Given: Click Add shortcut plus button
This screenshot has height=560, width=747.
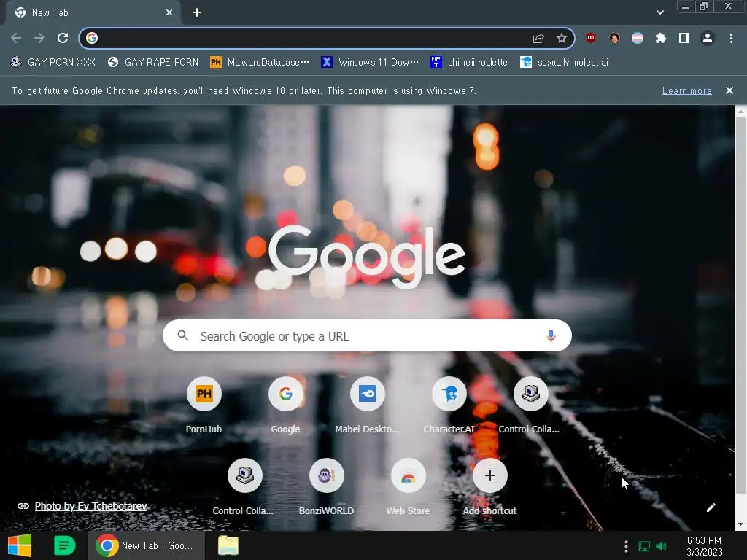Looking at the screenshot, I should click(489, 475).
